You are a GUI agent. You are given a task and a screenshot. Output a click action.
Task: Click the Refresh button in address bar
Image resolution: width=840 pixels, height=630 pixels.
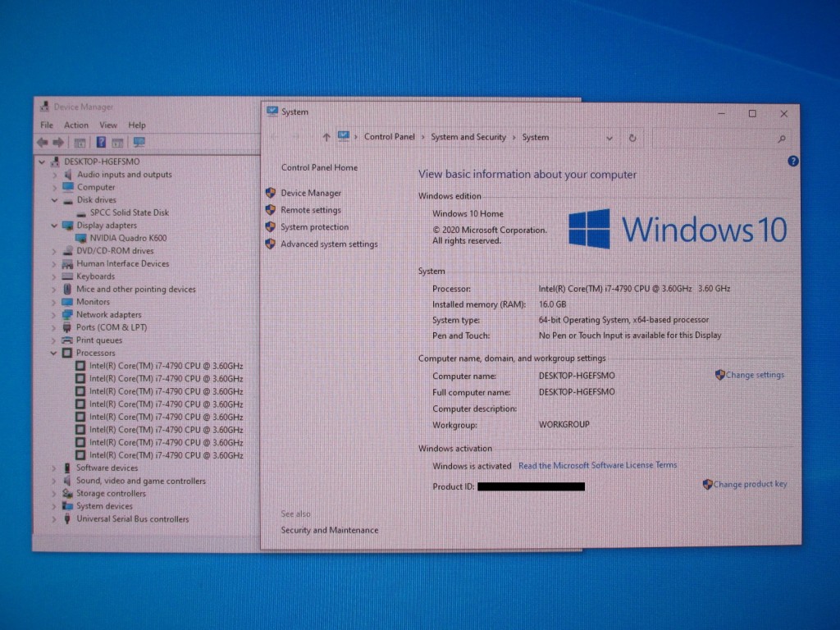tap(632, 138)
